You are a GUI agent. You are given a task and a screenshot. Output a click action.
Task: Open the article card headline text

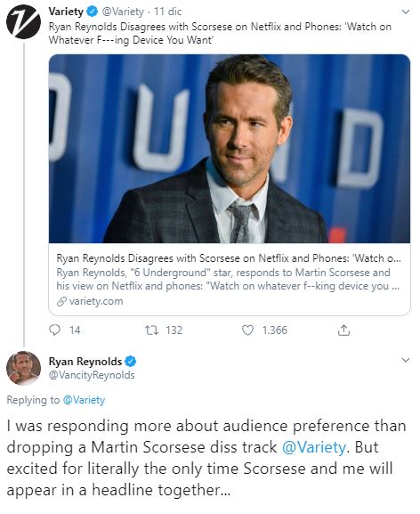click(x=229, y=258)
